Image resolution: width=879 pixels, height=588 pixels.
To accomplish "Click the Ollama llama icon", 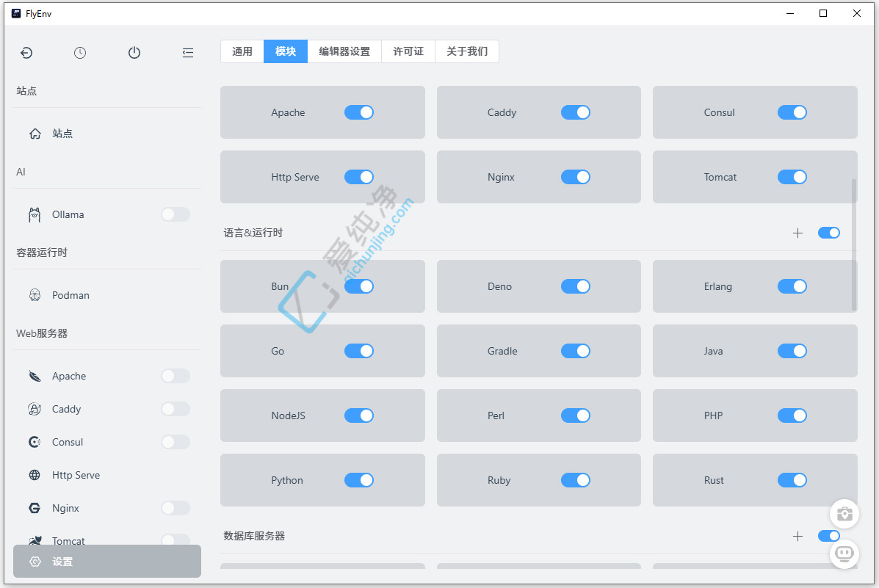I will pos(35,214).
